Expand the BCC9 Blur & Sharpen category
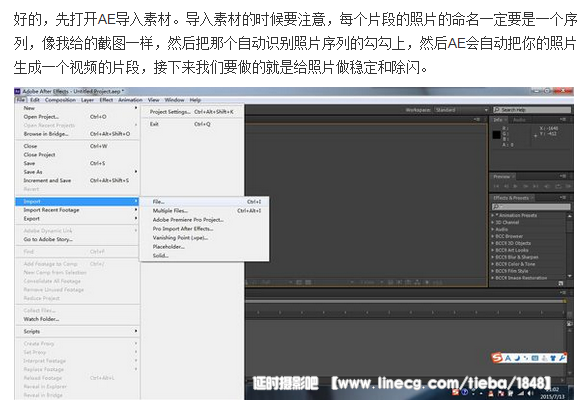586x400 pixels. [x=493, y=257]
